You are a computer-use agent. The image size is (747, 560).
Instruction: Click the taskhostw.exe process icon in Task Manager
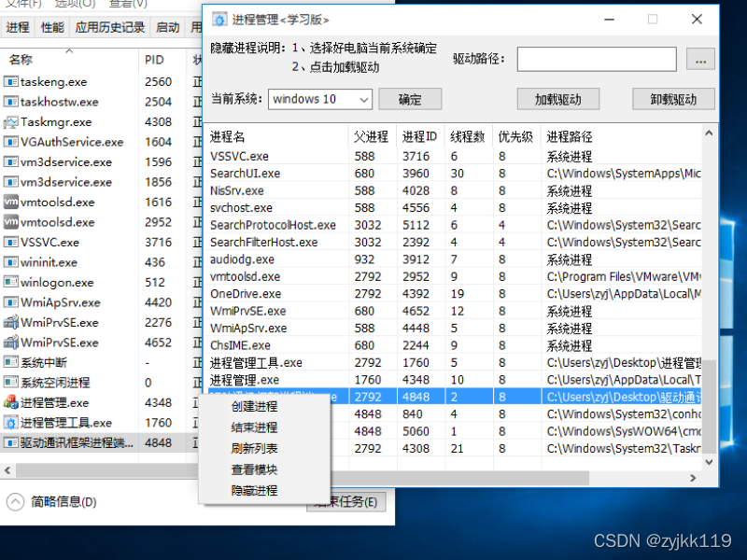click(x=10, y=102)
